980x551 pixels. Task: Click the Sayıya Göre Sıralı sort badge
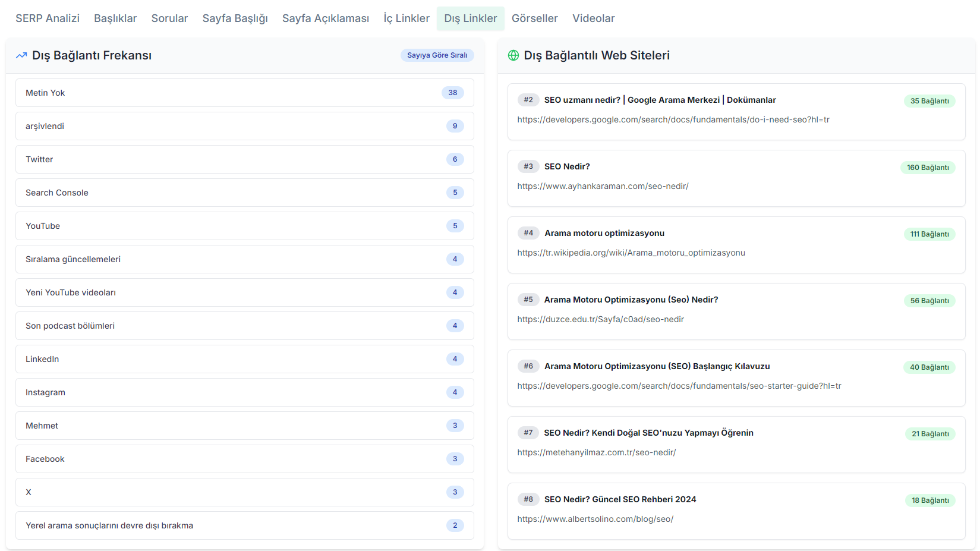pos(437,55)
